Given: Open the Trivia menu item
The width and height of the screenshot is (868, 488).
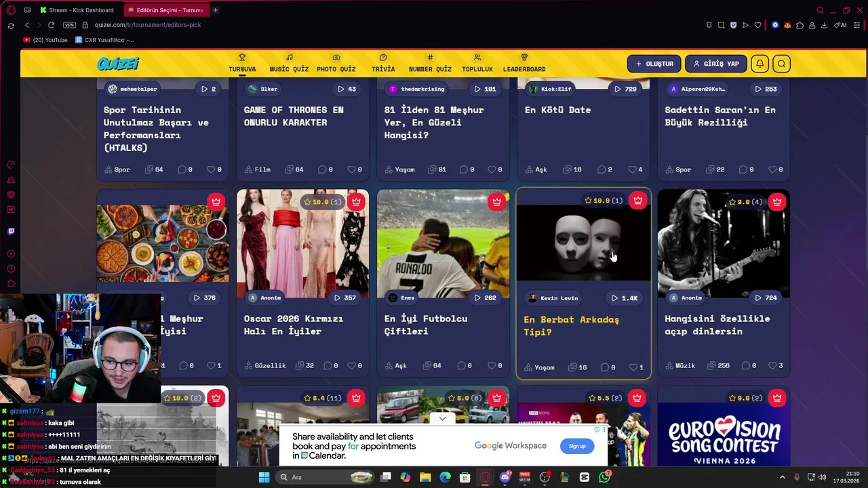Looking at the screenshot, I should 383,64.
